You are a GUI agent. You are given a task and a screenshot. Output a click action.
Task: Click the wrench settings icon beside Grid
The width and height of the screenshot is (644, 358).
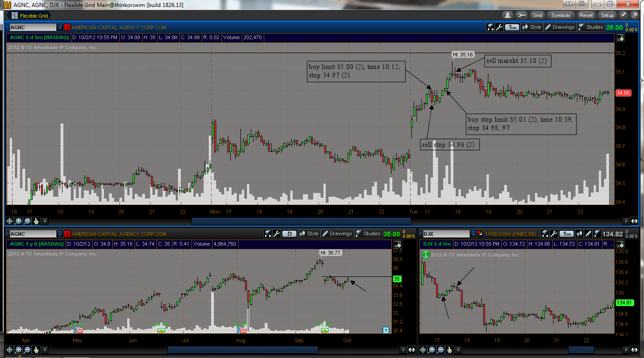521,15
